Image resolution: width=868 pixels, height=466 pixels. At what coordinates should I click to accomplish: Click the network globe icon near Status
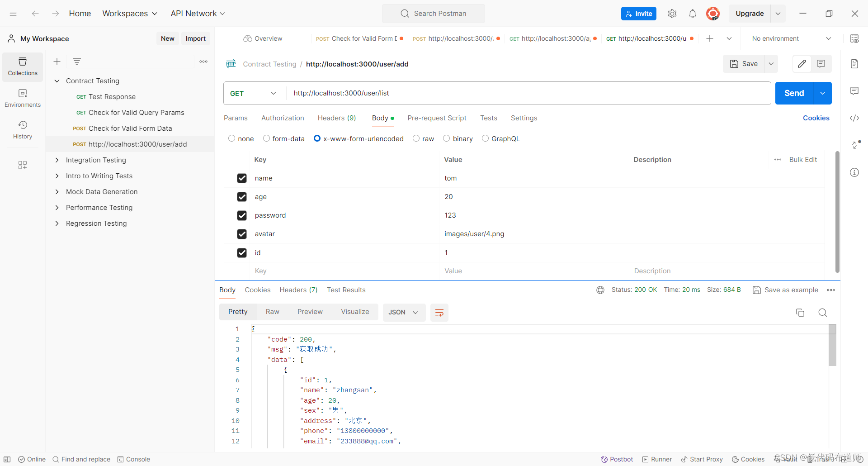(x=600, y=290)
